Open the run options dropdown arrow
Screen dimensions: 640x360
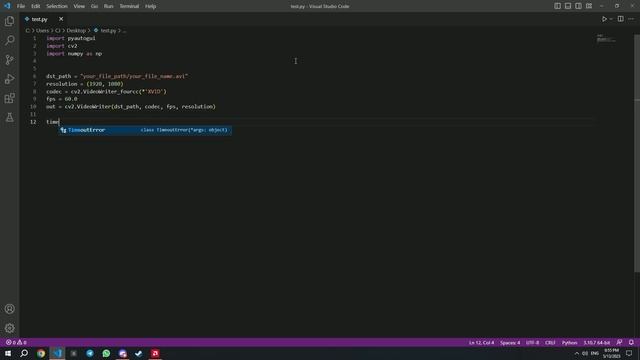tap(611, 19)
